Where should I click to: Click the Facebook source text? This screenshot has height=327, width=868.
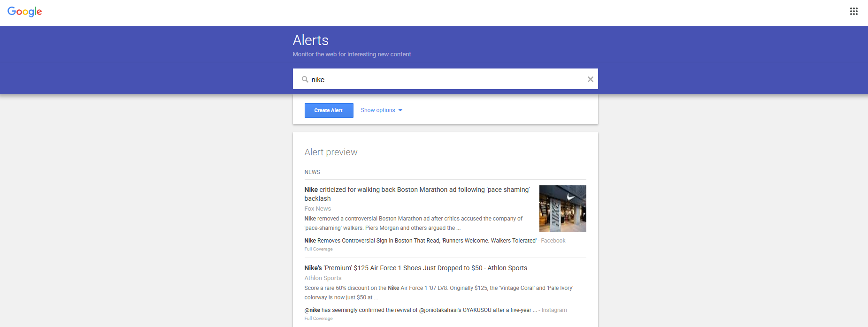(553, 241)
